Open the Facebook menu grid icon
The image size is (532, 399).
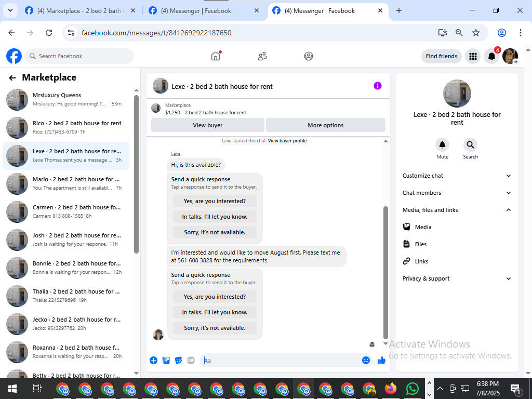pos(473,56)
